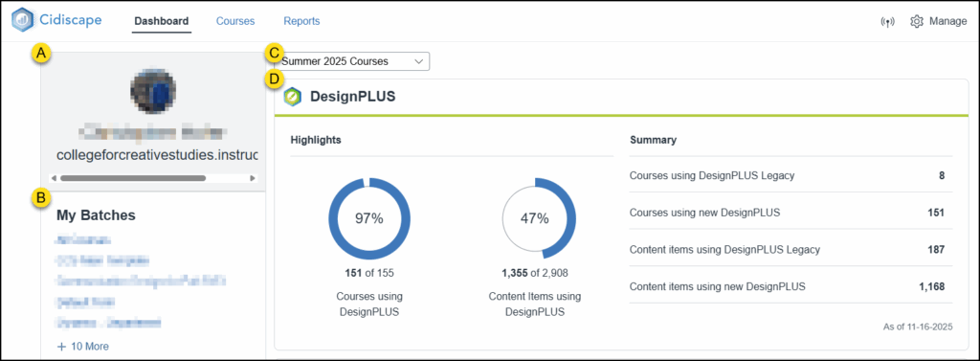Open the broadcast signal icon

coord(887,21)
